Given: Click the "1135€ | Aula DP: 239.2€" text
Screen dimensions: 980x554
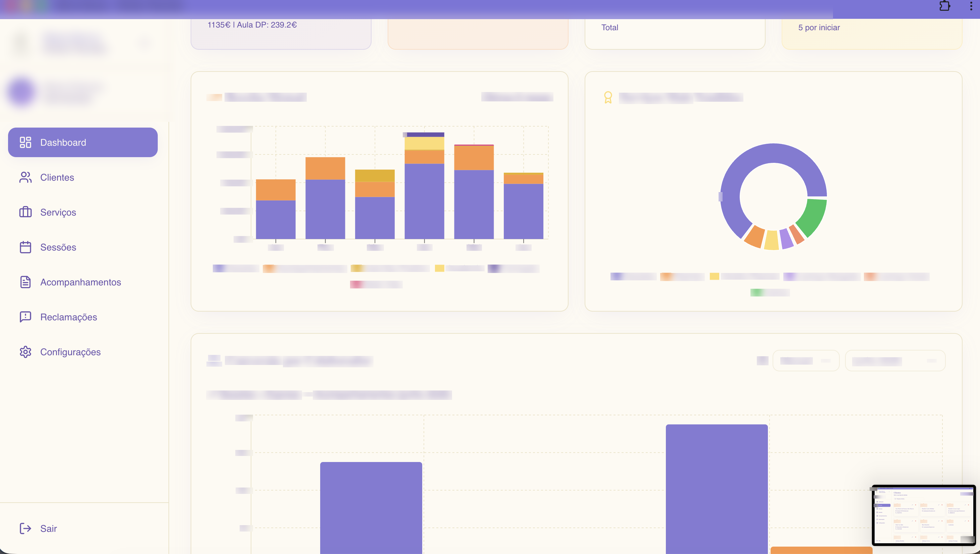Looking at the screenshot, I should [252, 25].
